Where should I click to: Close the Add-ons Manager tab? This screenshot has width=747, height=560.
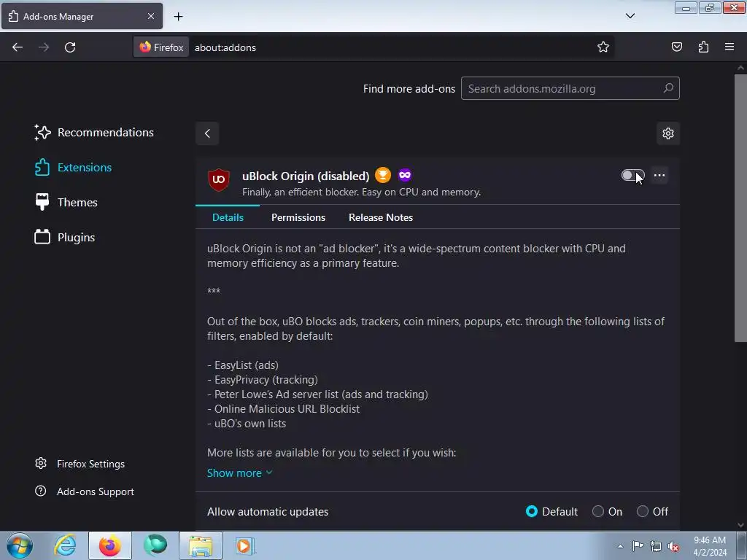(151, 16)
